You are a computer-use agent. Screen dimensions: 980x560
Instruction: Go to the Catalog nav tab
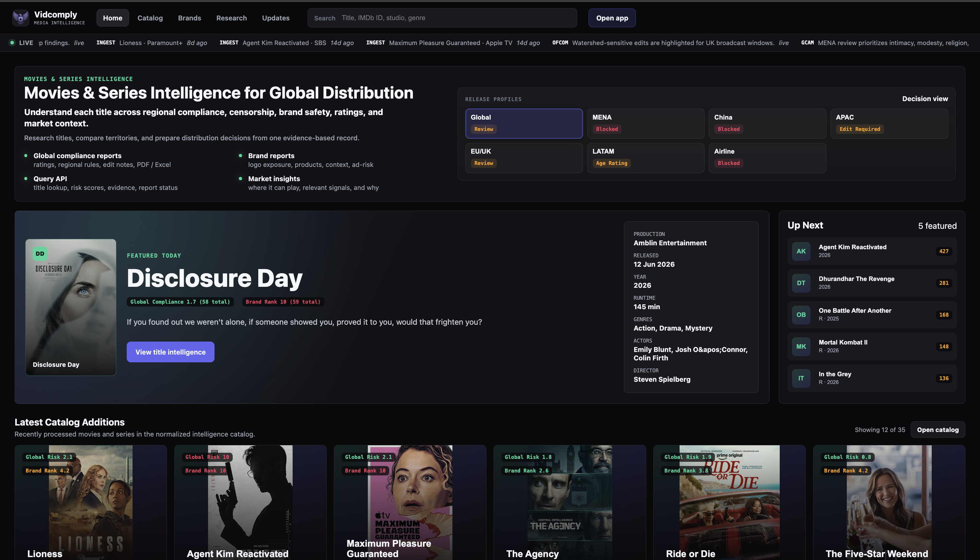coord(150,18)
